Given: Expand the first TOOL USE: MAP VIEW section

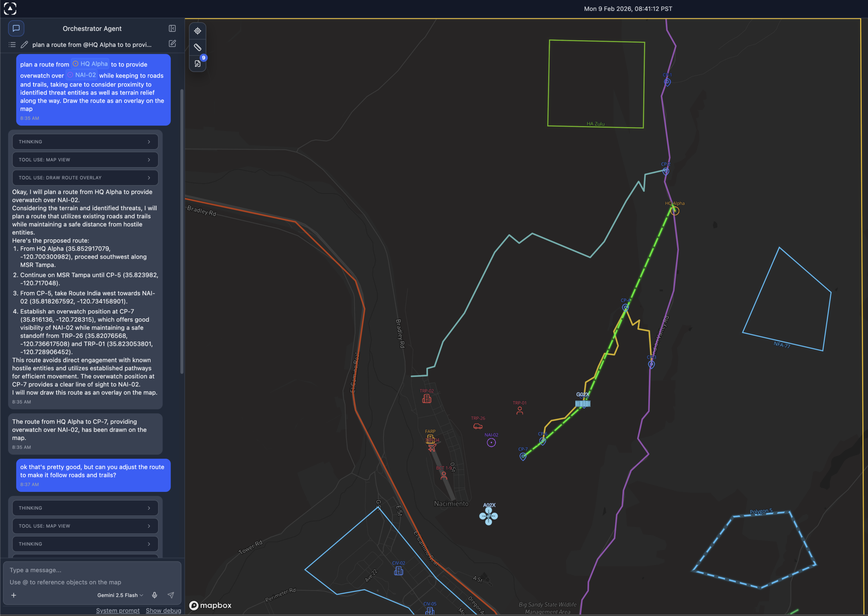Looking at the screenshot, I should tap(85, 160).
